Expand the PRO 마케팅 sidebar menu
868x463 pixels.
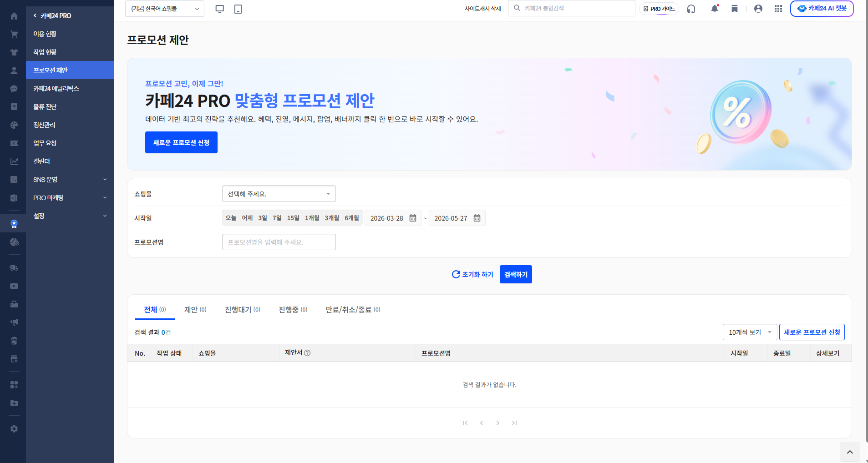click(x=70, y=198)
